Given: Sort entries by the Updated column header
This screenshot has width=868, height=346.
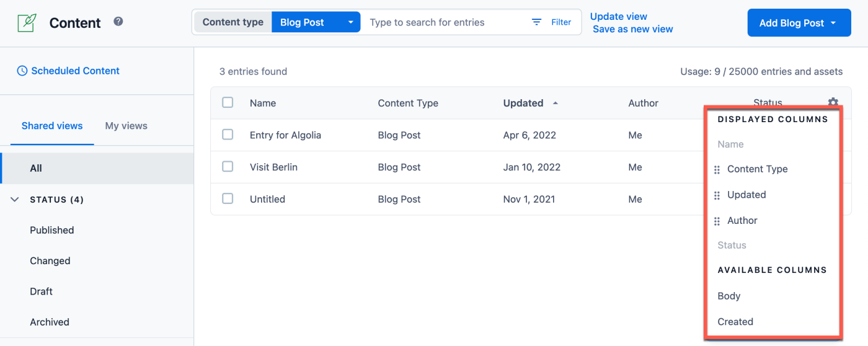Looking at the screenshot, I should pos(523,104).
